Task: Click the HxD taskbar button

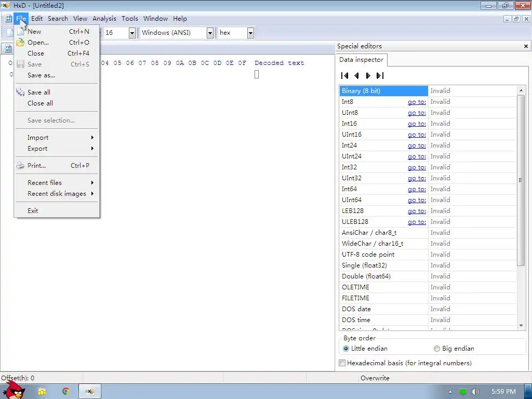Action: pos(89,391)
